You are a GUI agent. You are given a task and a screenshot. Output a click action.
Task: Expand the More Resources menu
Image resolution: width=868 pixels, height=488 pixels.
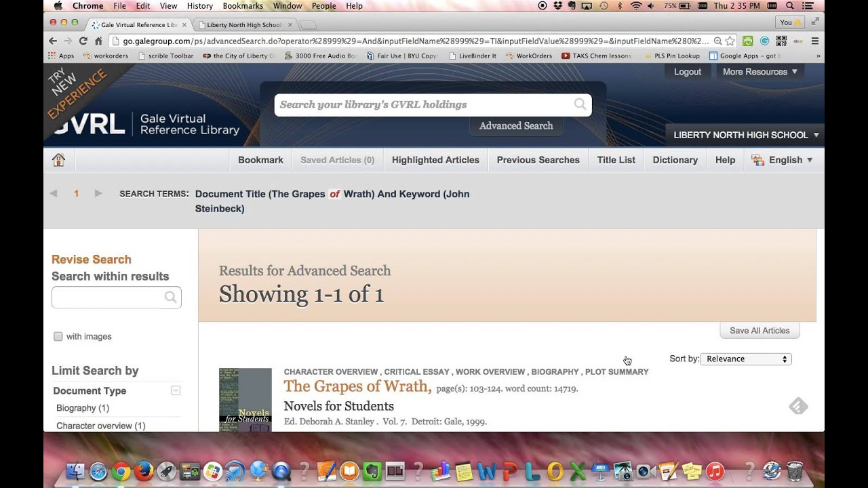759,71
